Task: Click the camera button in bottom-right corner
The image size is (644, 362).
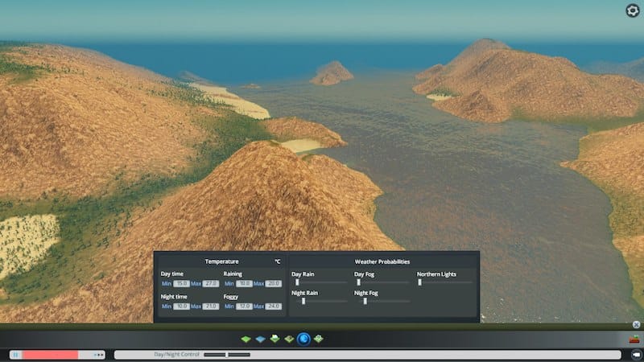Action: pyautogui.click(x=635, y=354)
